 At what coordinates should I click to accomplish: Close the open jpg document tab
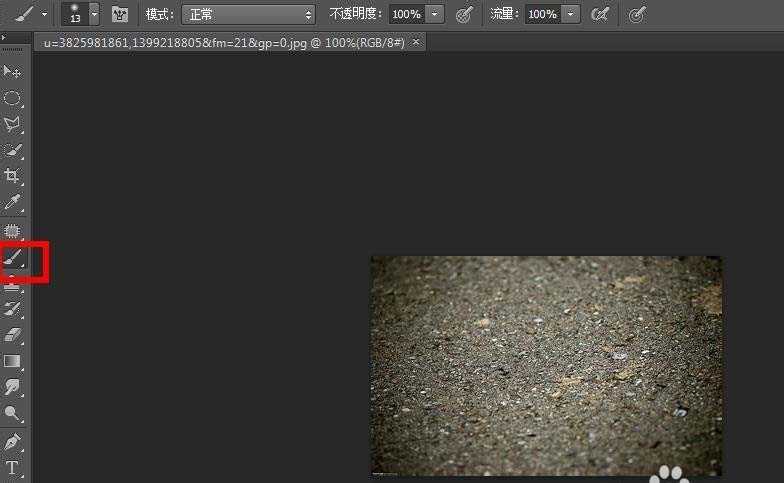point(416,42)
